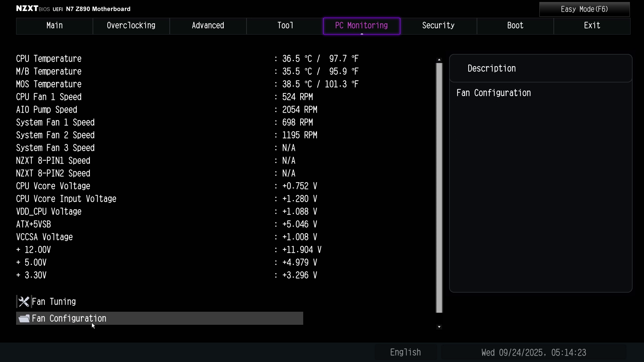This screenshot has height=362, width=644.
Task: Click the date and time display
Action: [534, 352]
